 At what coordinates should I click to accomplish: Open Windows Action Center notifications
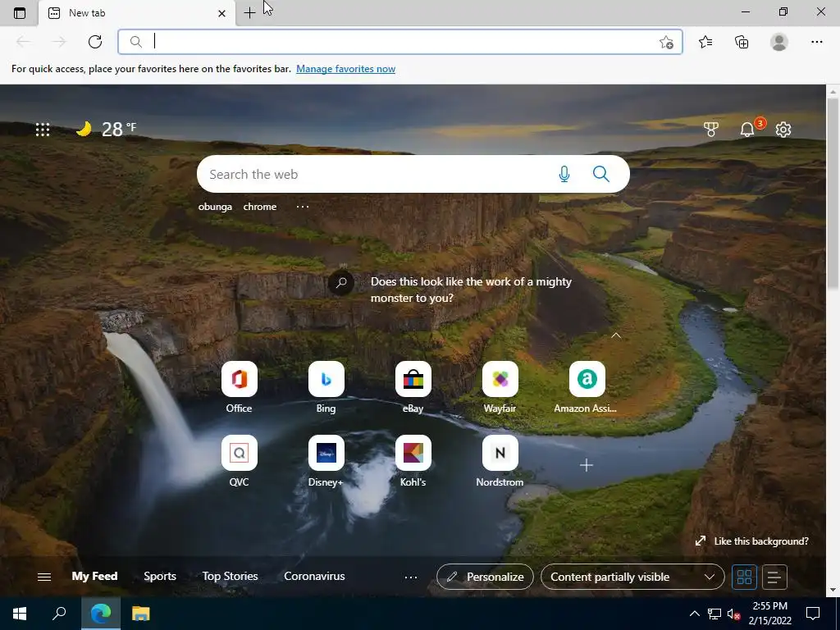813,614
